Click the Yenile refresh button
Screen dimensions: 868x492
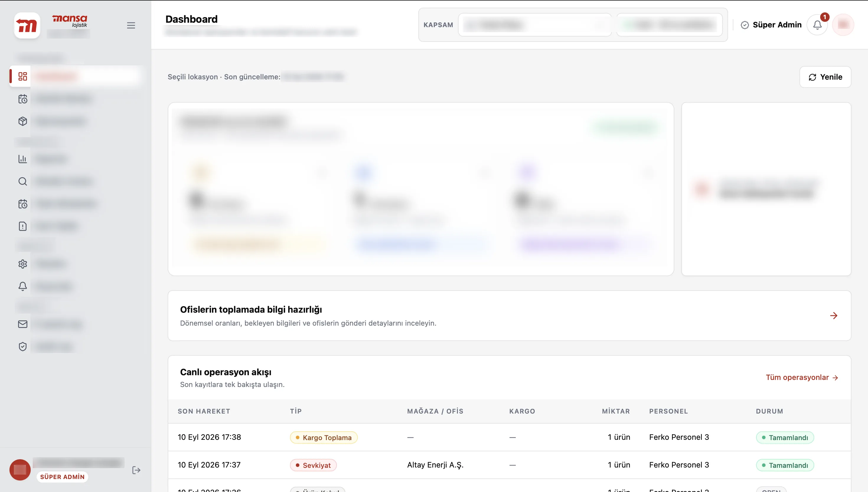click(x=825, y=77)
